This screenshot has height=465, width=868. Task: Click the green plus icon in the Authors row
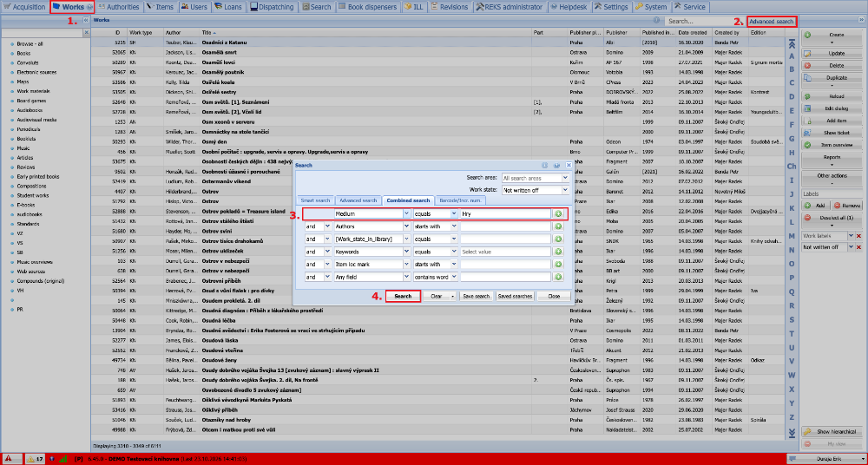tap(558, 226)
